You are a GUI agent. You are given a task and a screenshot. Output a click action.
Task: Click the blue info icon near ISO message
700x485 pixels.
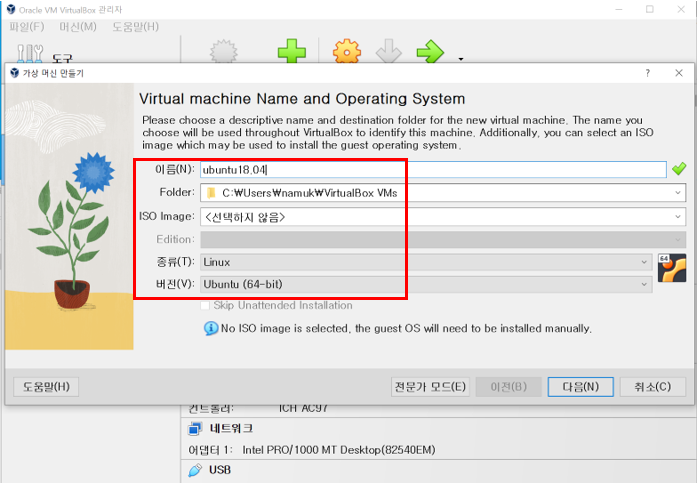(211, 328)
